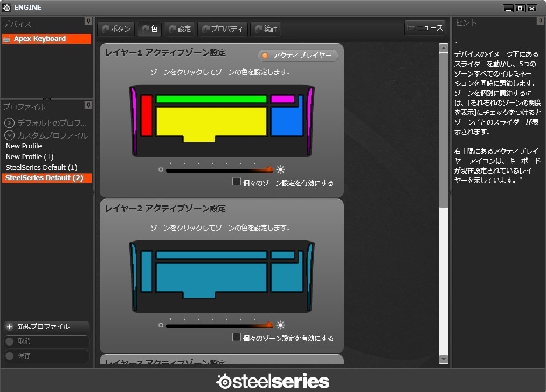The height and width of the screenshot is (392, 546).
Task: Click the red zone in Layer 1 keyboard
Action: click(147, 115)
